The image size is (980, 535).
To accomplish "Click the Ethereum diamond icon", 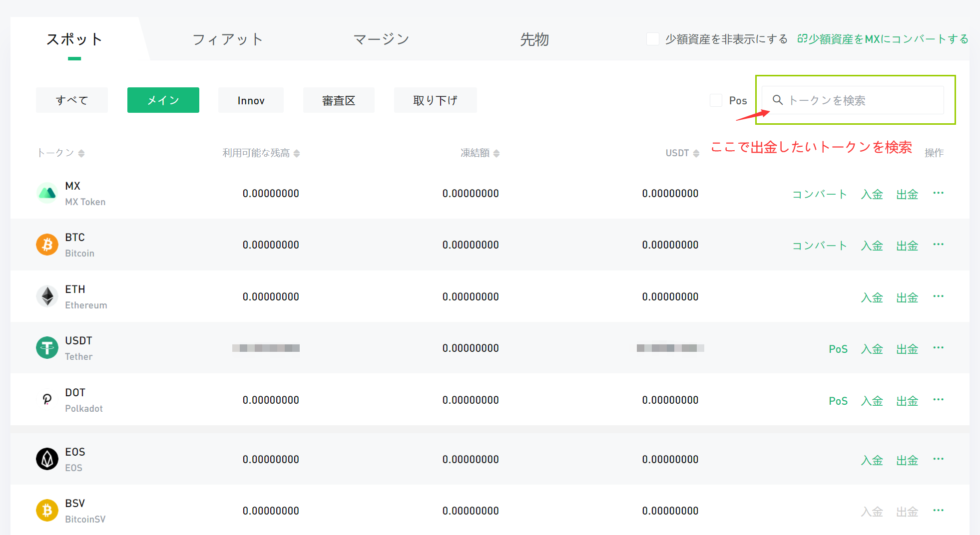I will pyautogui.click(x=47, y=296).
